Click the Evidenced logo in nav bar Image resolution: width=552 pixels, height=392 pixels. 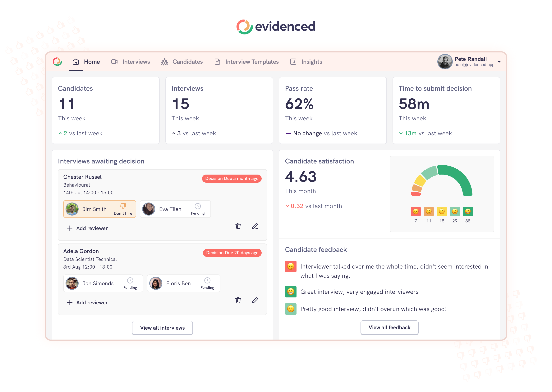(58, 62)
